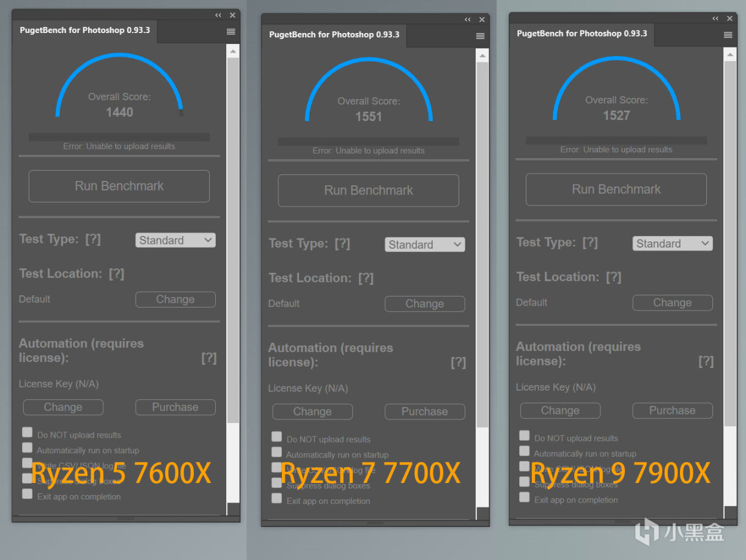Click Test Location [?] help in 7700X panel

366,278
